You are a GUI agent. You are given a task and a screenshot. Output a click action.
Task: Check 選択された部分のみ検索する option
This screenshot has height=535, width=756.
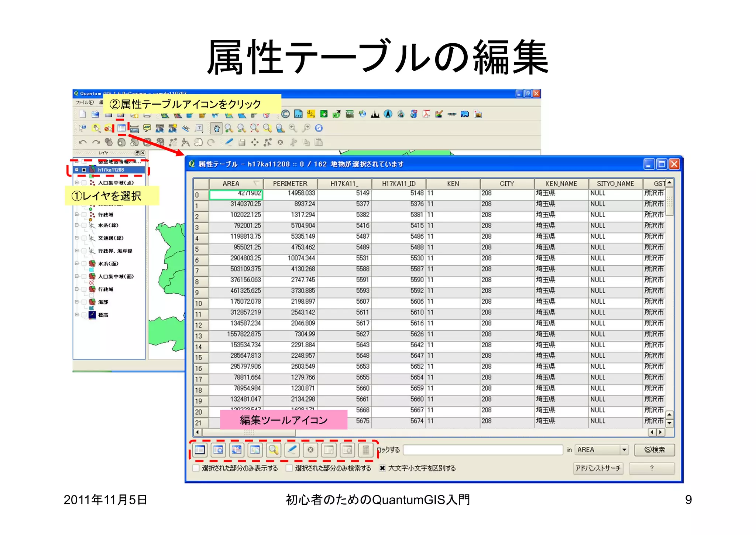(289, 468)
